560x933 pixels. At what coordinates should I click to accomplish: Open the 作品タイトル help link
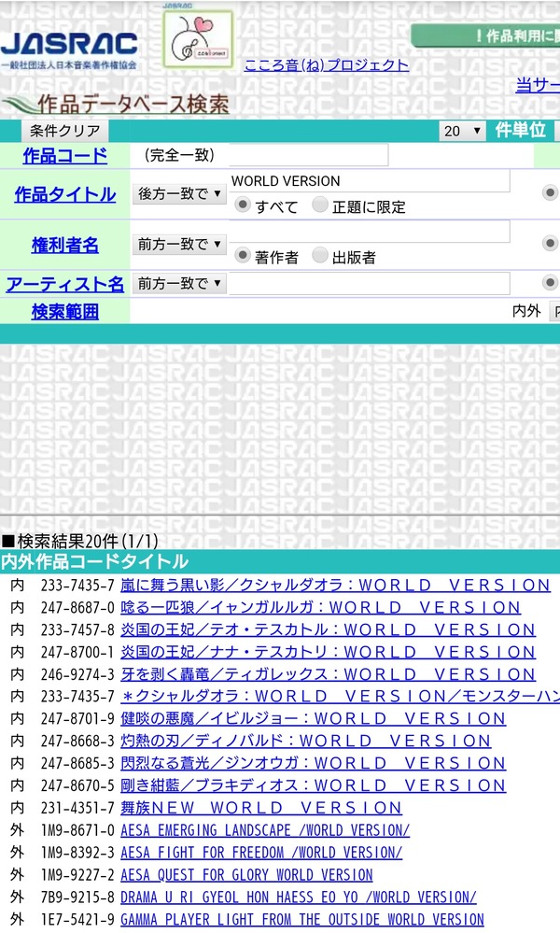point(65,194)
